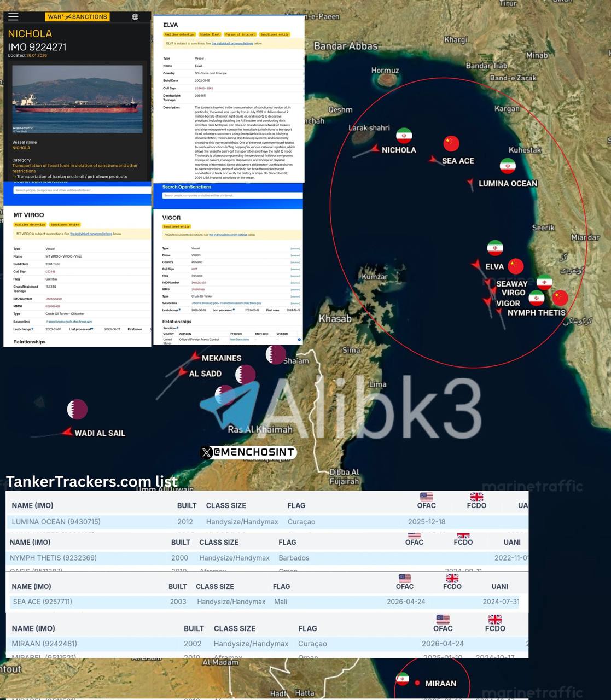Image resolution: width=611 pixels, height=700 pixels.
Task: Click the 2025-12-18 OFAC date for LUMINA OCEAN
Action: (427, 522)
